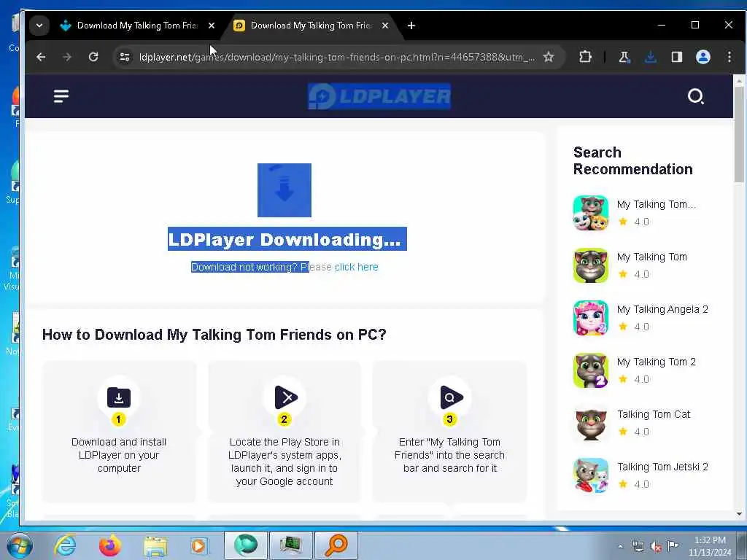Open My Talking Tom 2 app icon
747x560 pixels.
[591, 370]
